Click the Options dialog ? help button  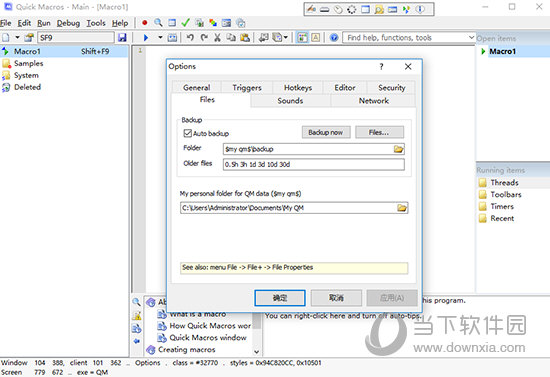coord(381,67)
